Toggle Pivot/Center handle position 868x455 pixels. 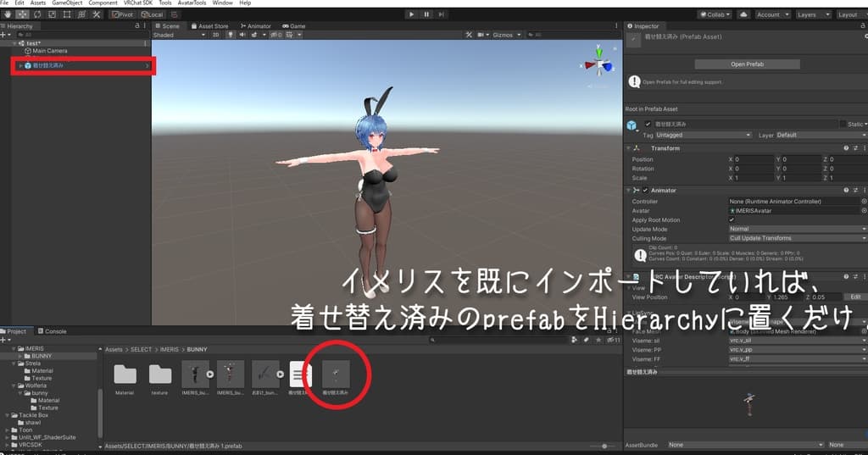point(123,14)
